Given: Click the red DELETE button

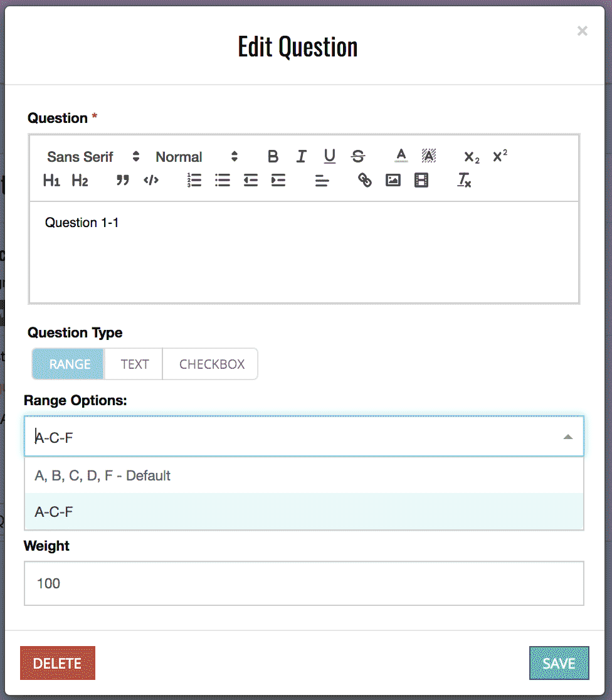Looking at the screenshot, I should [x=58, y=663].
